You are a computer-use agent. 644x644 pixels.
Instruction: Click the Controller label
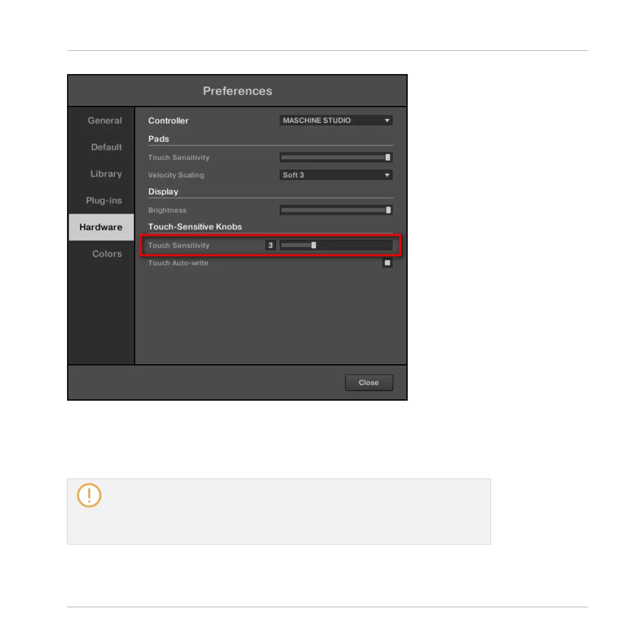pos(168,121)
